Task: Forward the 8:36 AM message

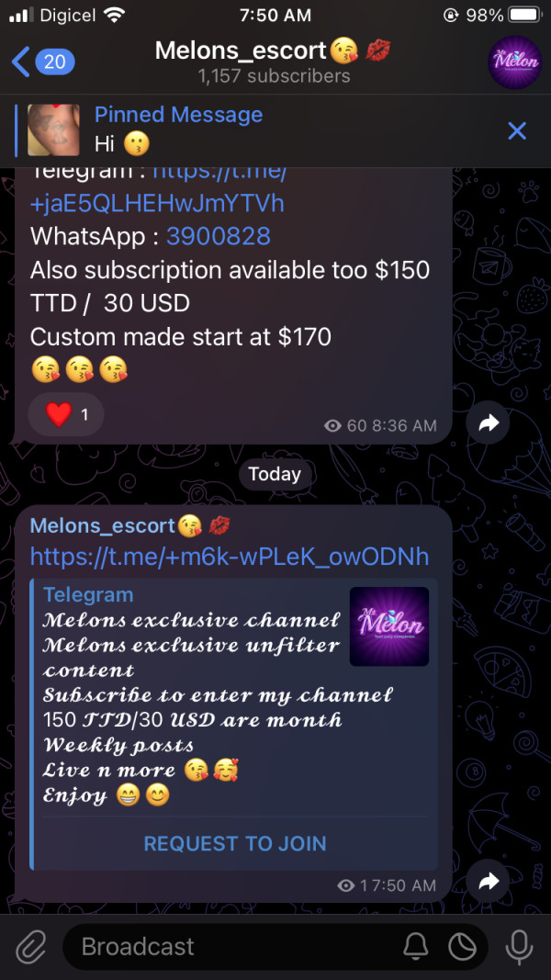Action: [488, 423]
